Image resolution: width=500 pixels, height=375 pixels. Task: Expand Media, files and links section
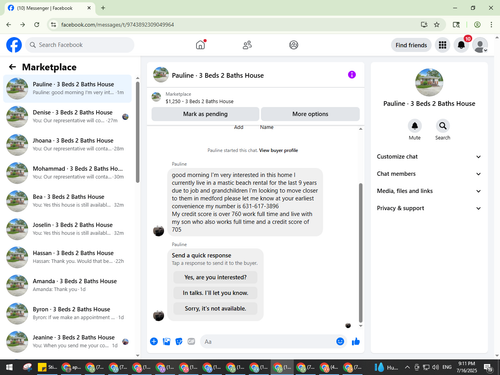coord(429,191)
